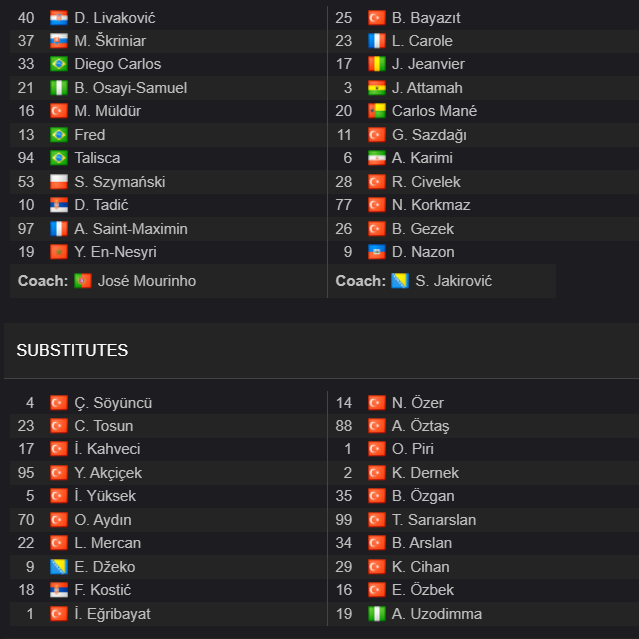Viewport: 639px width, 639px height.
Task: Click the Ghana flag next to J. Attamah
Action: 377,88
